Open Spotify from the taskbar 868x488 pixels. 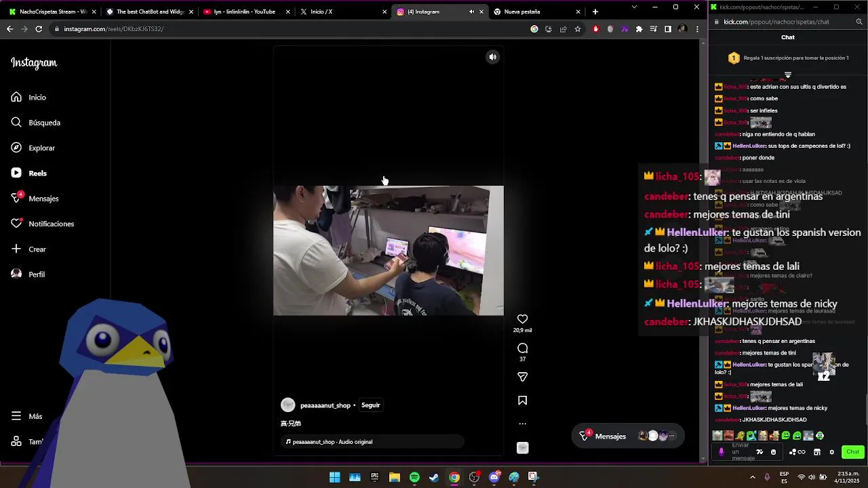click(x=414, y=477)
